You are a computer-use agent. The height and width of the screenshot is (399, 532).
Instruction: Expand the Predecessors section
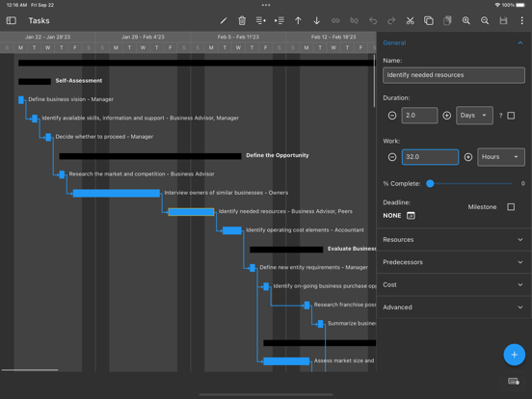coord(454,262)
